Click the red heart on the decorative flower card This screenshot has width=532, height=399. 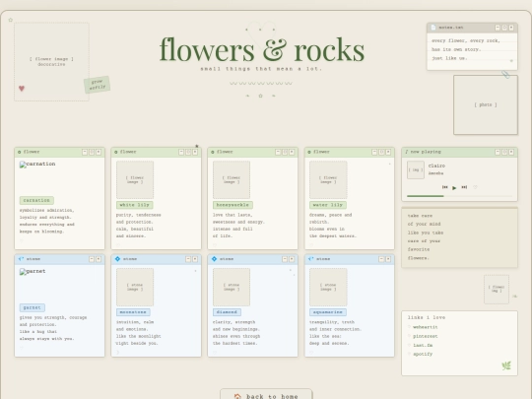click(x=22, y=89)
